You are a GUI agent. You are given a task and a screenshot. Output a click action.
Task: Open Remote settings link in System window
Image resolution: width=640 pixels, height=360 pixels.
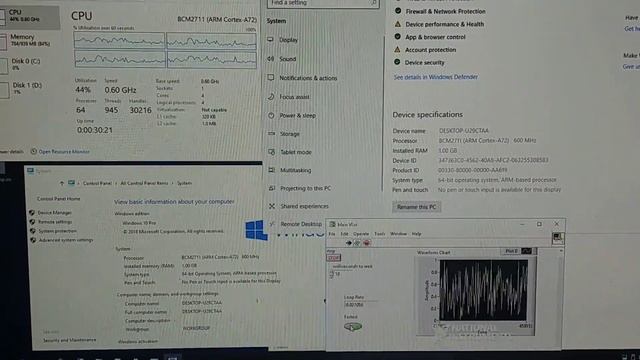pyautogui.click(x=55, y=222)
